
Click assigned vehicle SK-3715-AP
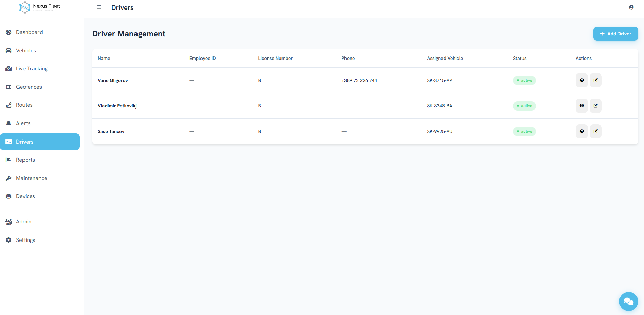pyautogui.click(x=439, y=81)
